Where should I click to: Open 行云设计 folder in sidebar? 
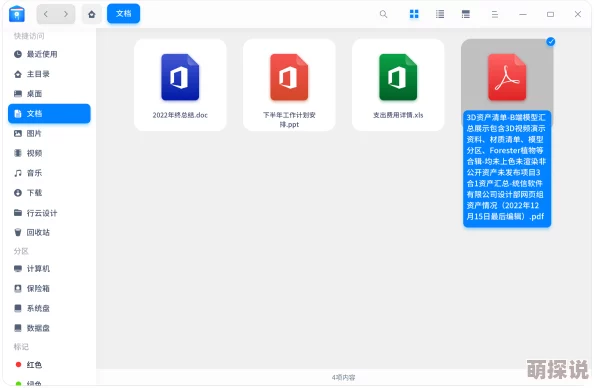coord(49,213)
